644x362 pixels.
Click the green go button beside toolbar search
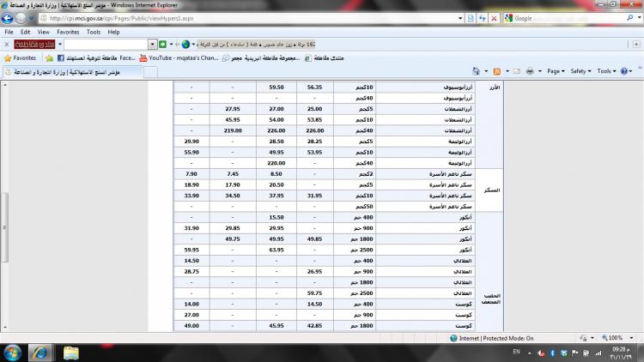coord(162,44)
